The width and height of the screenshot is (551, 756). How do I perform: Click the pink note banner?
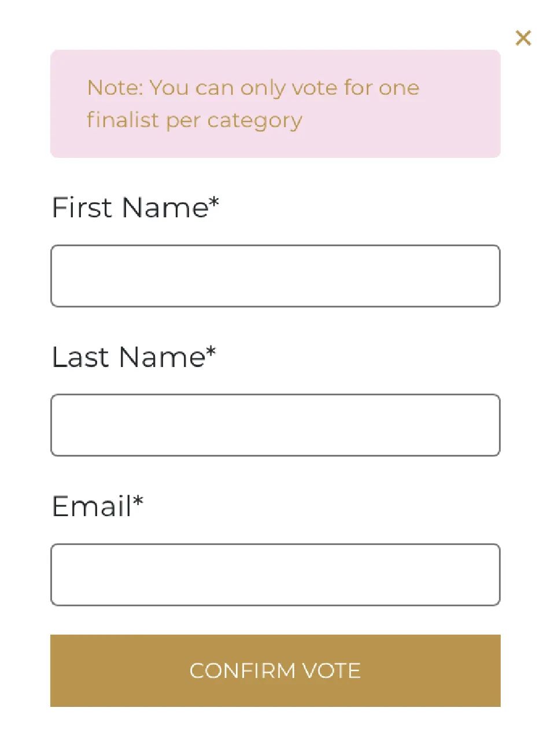pos(275,103)
